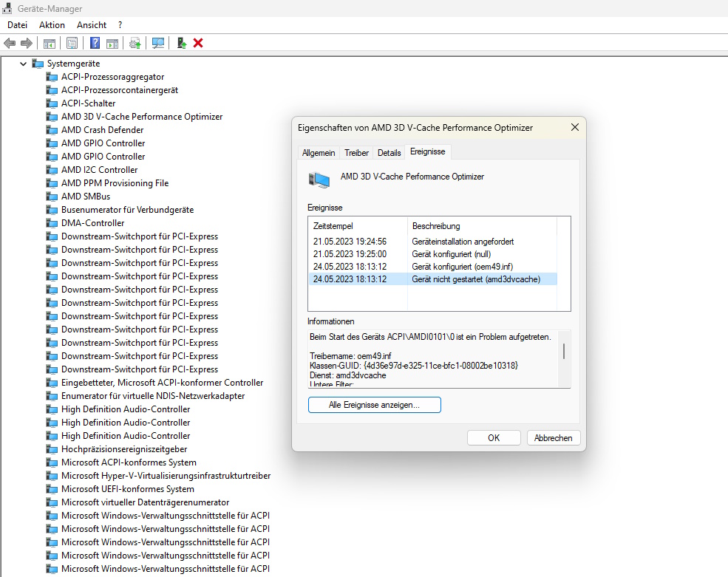Screen dimensions: 728x577
Task: Click the Alle Ereignisse anzeigen button
Action: click(x=374, y=405)
